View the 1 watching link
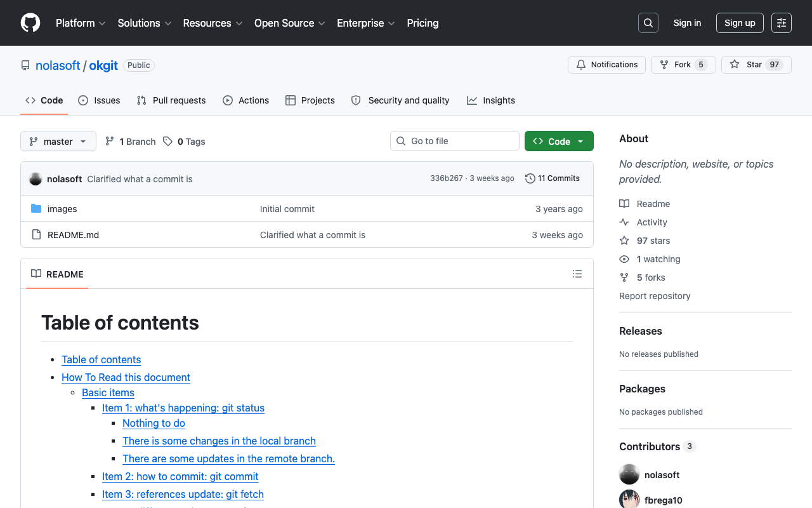The width and height of the screenshot is (812, 508). point(650,259)
